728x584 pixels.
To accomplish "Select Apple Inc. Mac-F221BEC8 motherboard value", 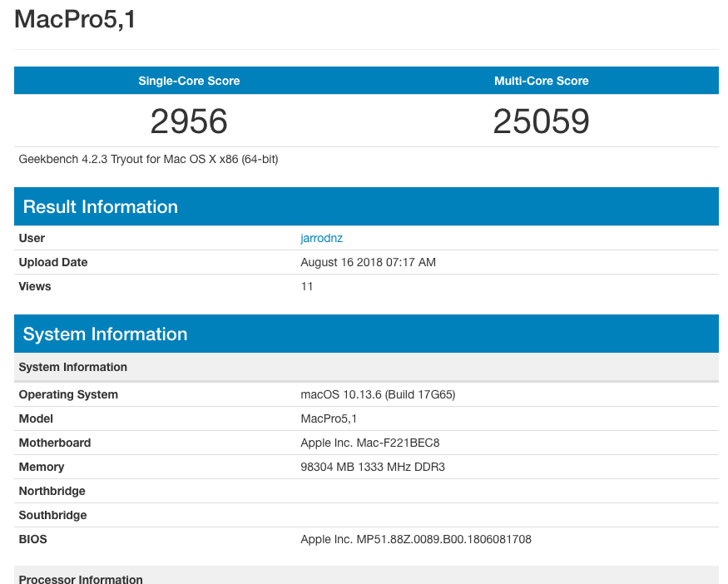I will [x=370, y=443].
